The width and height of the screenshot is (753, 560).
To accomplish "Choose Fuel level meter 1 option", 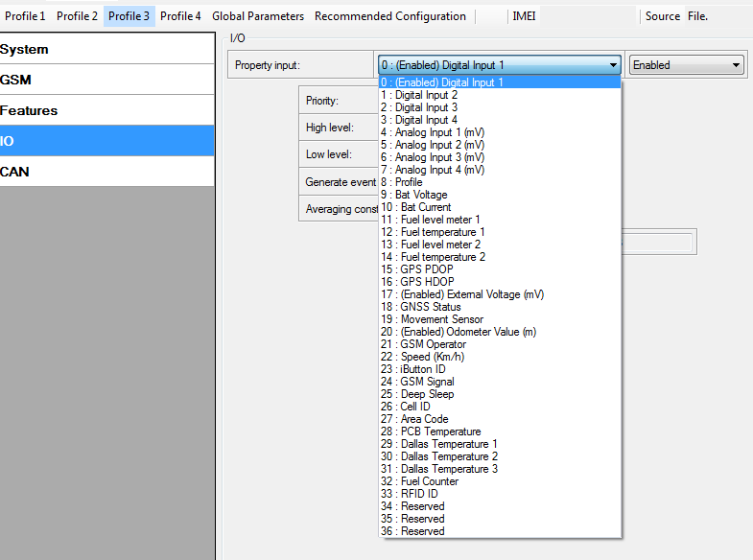I will [431, 220].
